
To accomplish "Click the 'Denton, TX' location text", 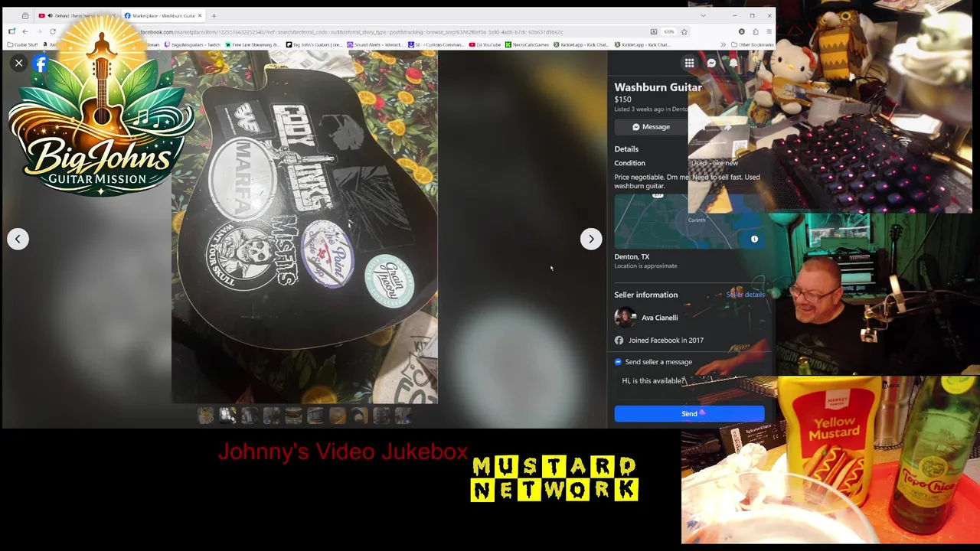I will click(632, 257).
